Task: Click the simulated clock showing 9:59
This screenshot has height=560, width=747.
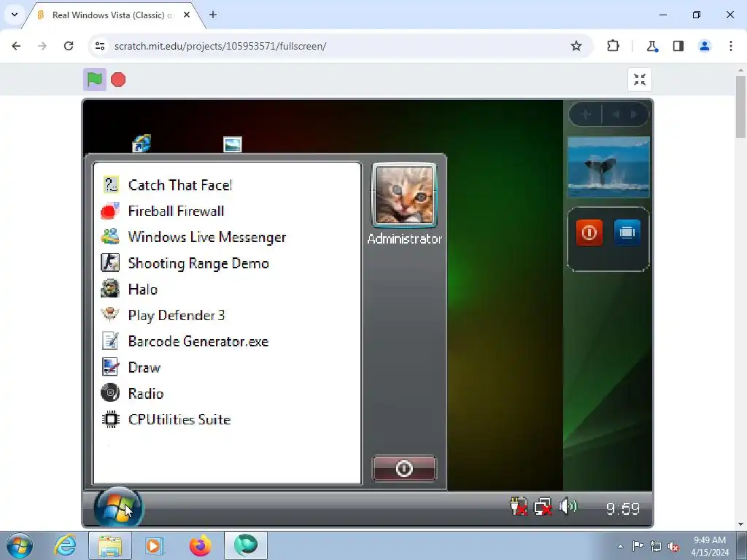Action: (623, 509)
